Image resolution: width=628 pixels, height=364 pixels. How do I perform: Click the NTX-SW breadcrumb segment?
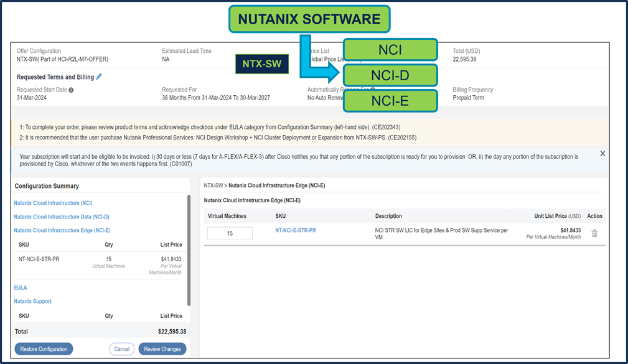(x=213, y=185)
